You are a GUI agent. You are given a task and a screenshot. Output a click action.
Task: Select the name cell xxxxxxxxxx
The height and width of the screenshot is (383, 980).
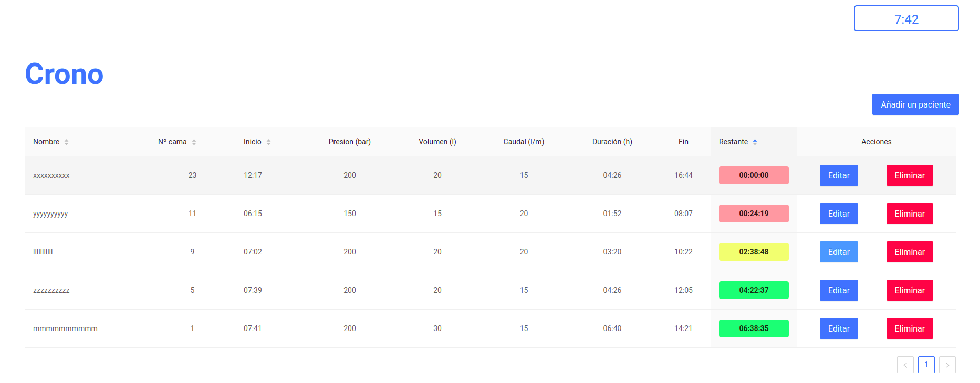(51, 175)
